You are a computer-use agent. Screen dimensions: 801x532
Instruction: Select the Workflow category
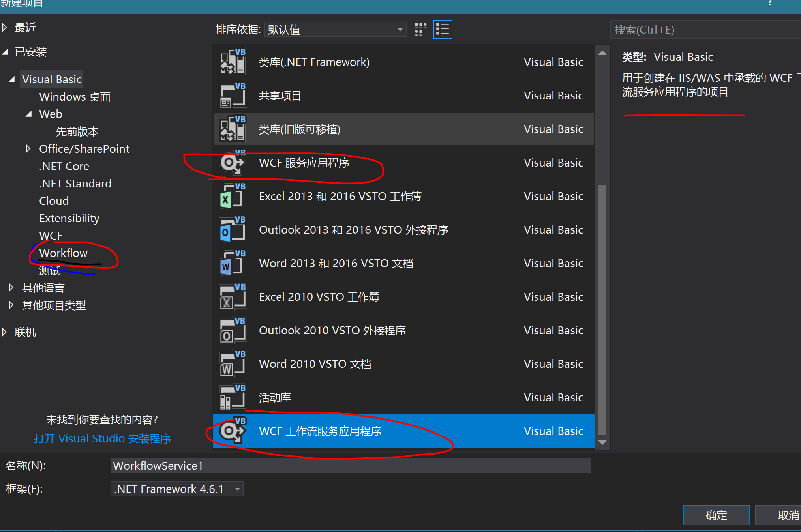point(64,253)
